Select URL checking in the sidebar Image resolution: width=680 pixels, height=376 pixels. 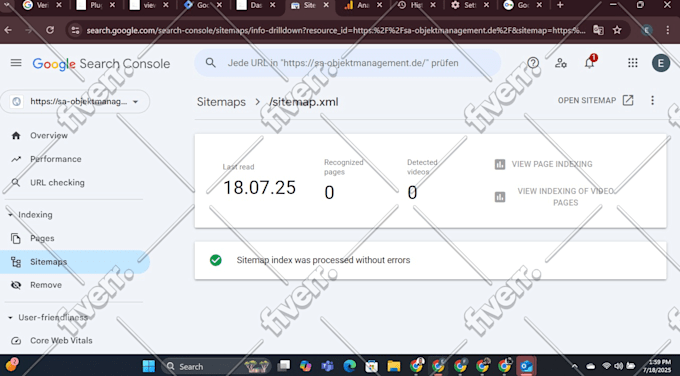click(57, 183)
